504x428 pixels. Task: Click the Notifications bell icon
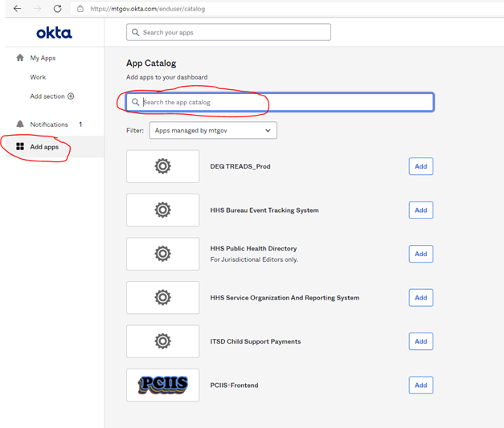click(20, 124)
